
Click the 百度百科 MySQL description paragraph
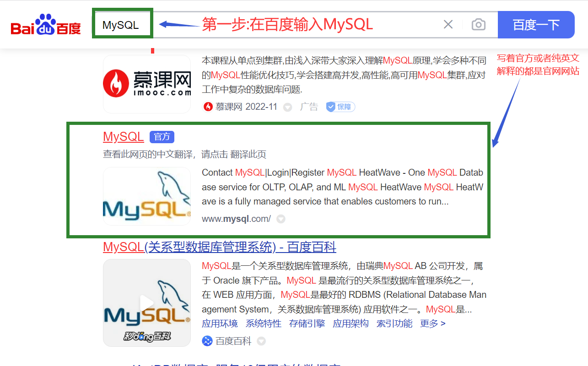pyautogui.click(x=344, y=288)
